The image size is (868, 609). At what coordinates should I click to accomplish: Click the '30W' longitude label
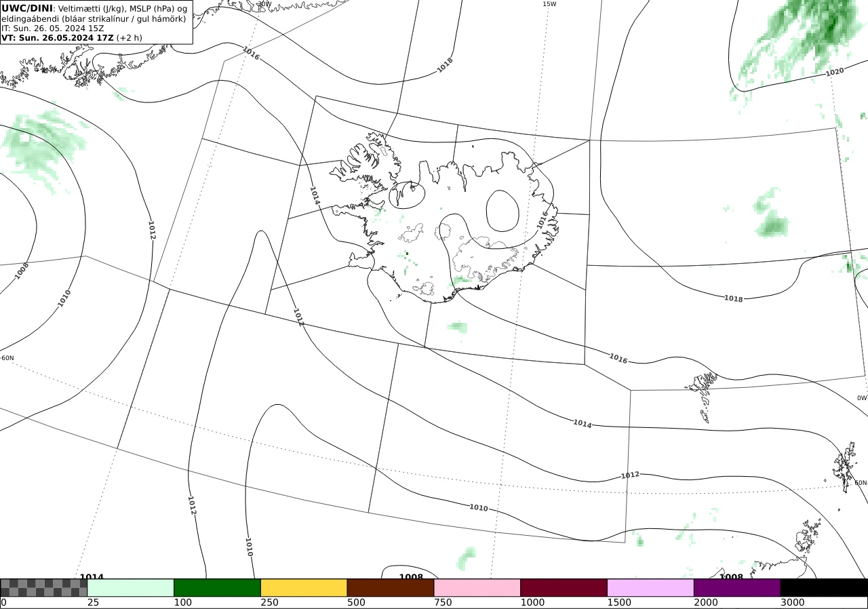click(x=264, y=4)
